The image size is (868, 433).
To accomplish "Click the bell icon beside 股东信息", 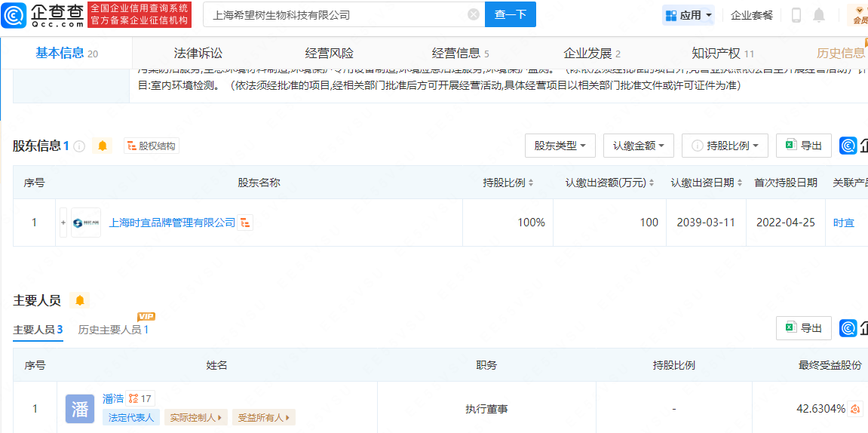I will (102, 146).
